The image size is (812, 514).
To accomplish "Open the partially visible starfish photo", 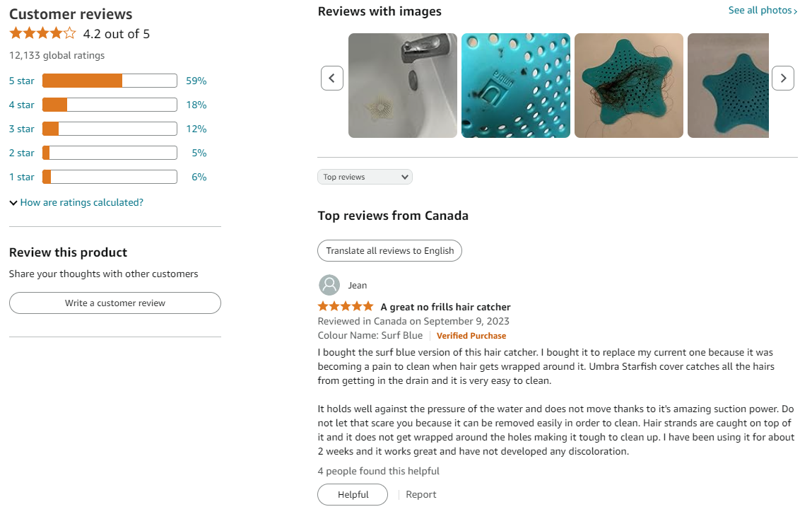I will point(728,86).
